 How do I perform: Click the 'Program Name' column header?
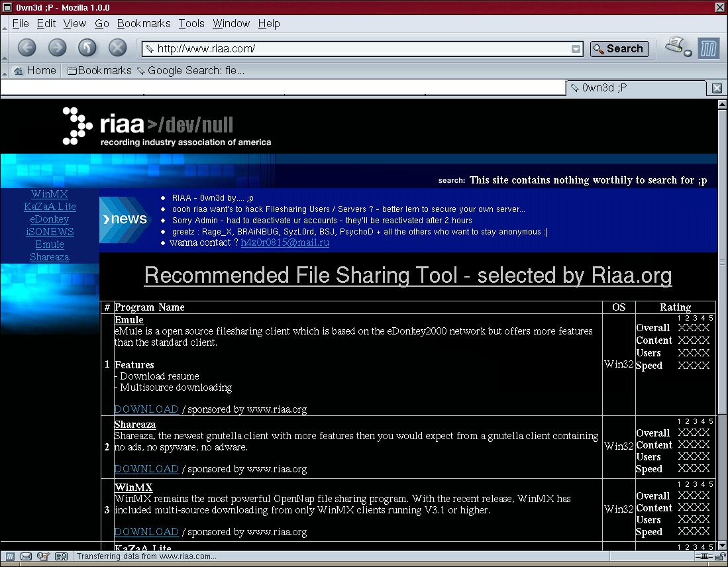(x=150, y=307)
